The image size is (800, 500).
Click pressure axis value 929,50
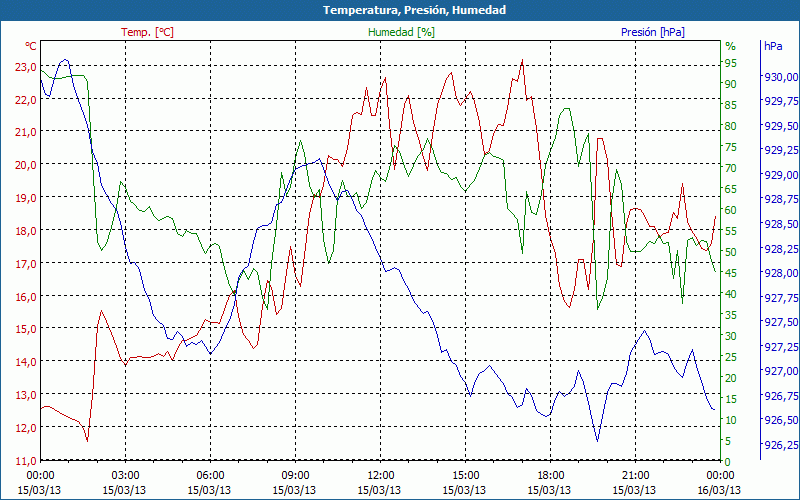pyautogui.click(x=780, y=126)
